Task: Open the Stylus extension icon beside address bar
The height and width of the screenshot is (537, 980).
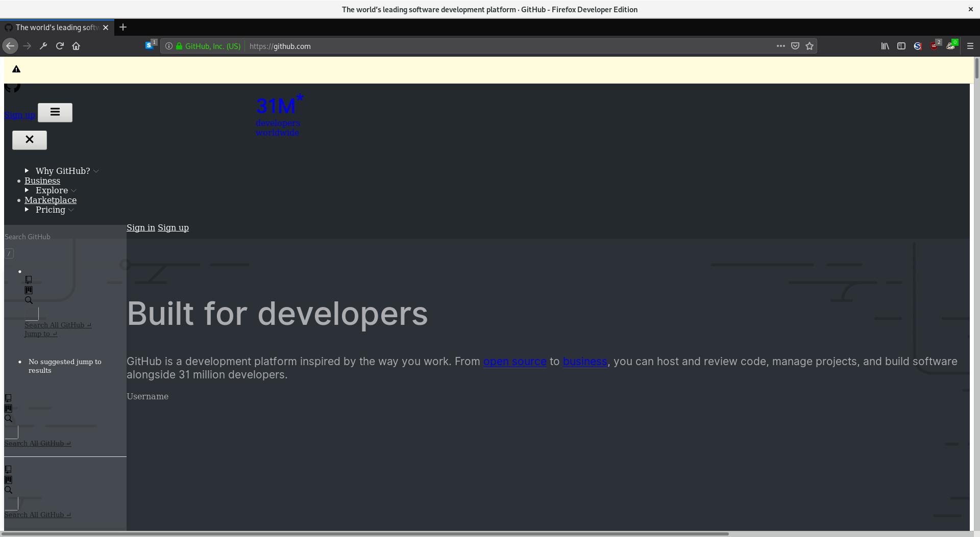Action: pyautogui.click(x=151, y=45)
